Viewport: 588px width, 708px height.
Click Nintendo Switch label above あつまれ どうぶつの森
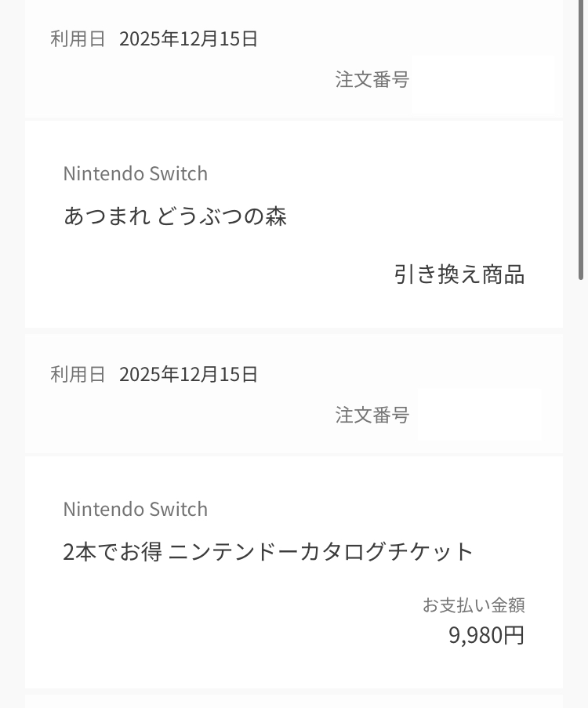click(x=135, y=173)
